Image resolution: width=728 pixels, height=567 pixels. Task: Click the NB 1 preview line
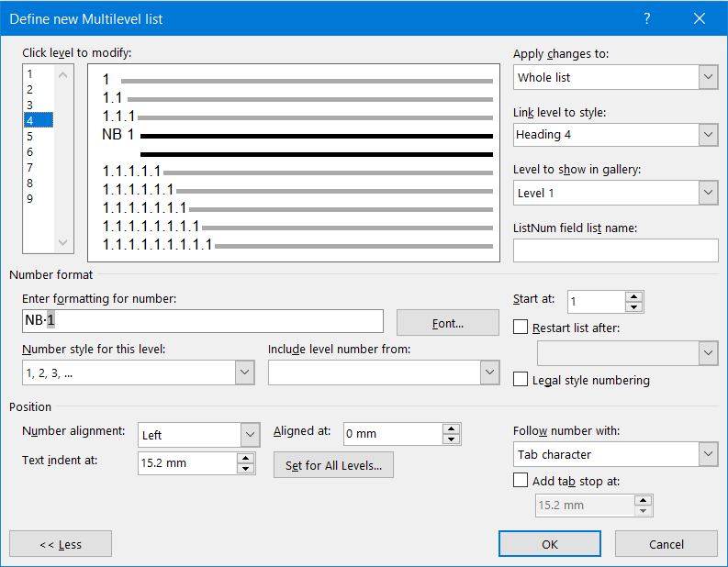pos(297,135)
